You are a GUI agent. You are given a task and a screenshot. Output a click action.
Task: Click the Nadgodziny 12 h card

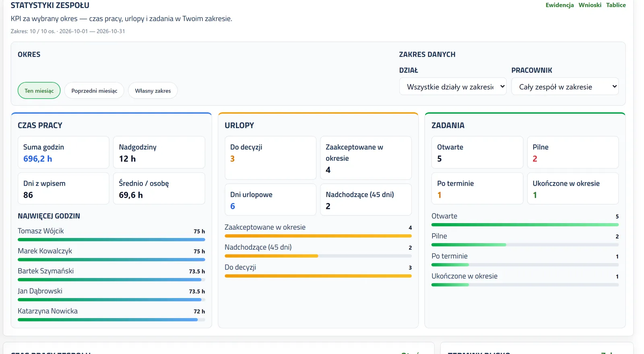159,153
